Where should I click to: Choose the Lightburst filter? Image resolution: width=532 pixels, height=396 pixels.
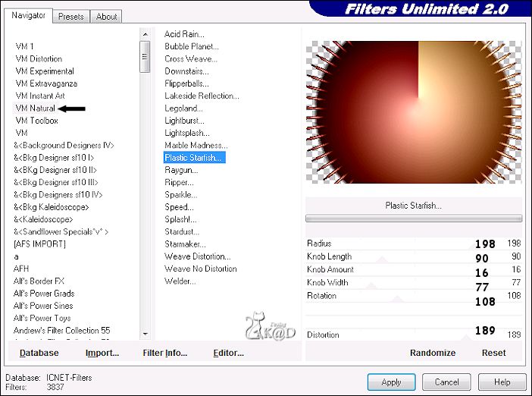point(184,121)
